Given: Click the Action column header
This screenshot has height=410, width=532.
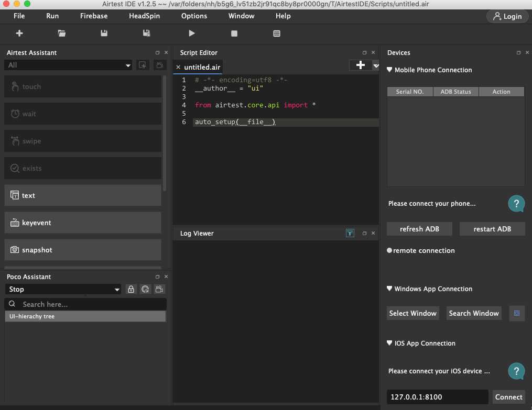Looking at the screenshot, I should [501, 92].
